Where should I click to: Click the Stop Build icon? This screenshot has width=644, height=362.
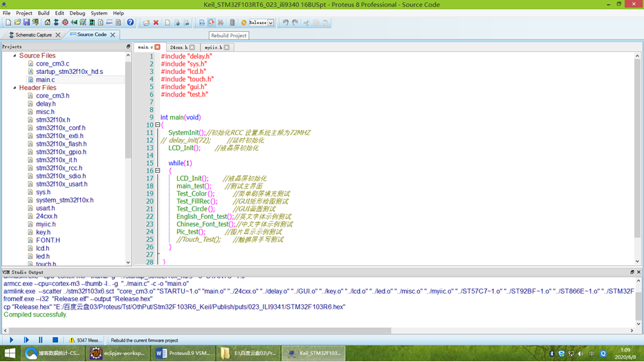[x=221, y=23]
